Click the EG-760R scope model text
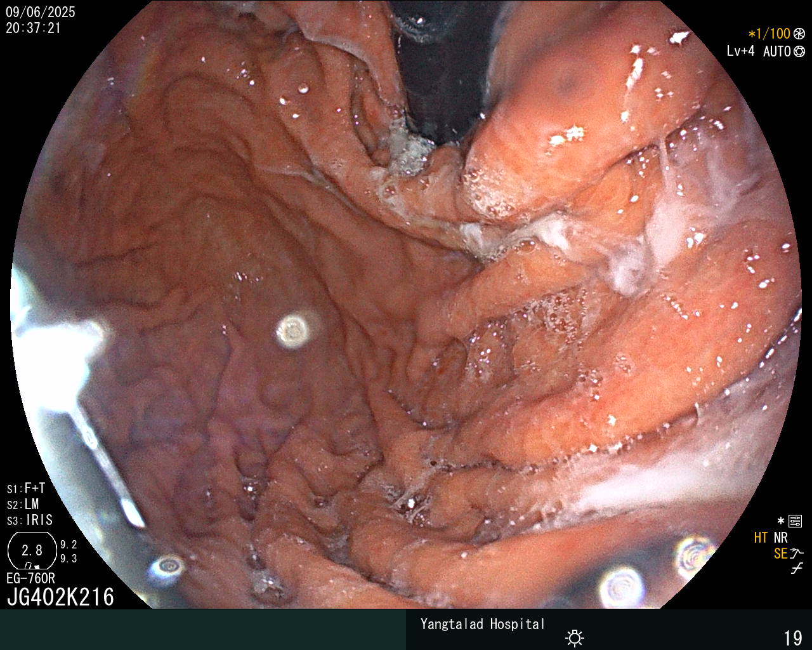 (30, 578)
